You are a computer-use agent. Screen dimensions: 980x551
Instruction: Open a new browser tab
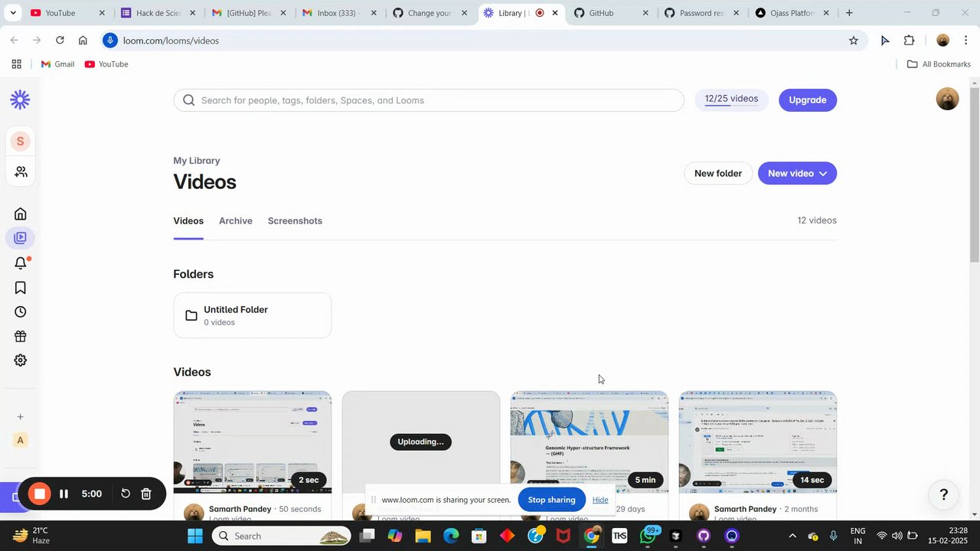click(849, 13)
